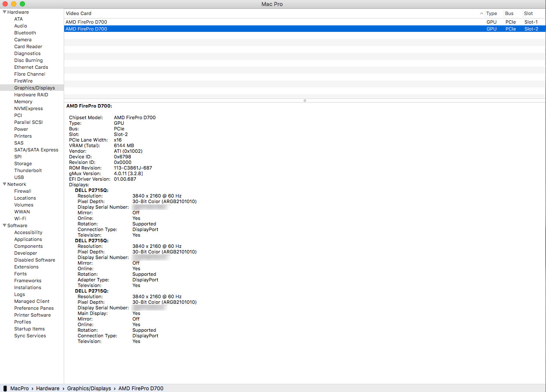The height and width of the screenshot is (392, 546).
Task: Open Audio in the sidebar
Action: pyautogui.click(x=21, y=26)
